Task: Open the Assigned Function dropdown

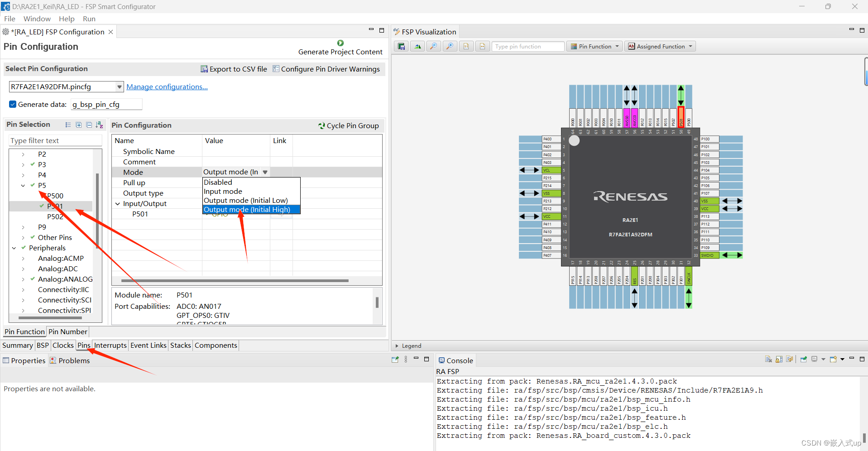Action: (660, 46)
